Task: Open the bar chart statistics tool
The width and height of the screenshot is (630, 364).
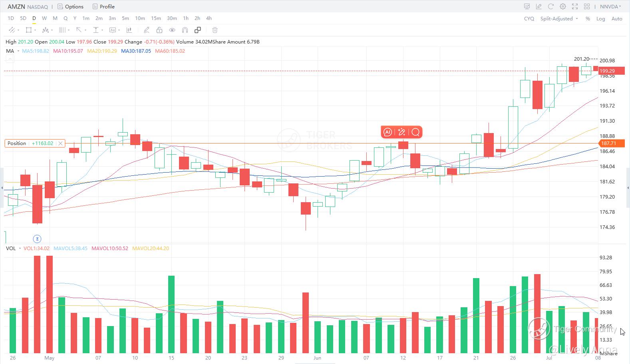Action: pos(129,30)
